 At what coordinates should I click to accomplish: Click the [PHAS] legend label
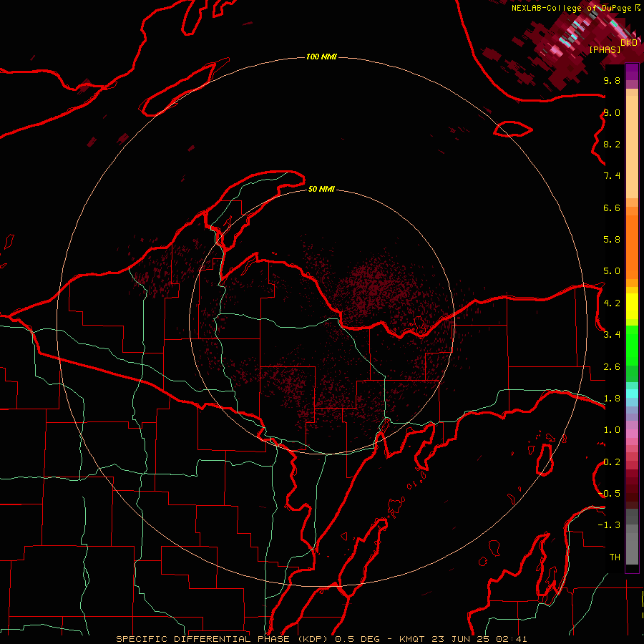[605, 49]
